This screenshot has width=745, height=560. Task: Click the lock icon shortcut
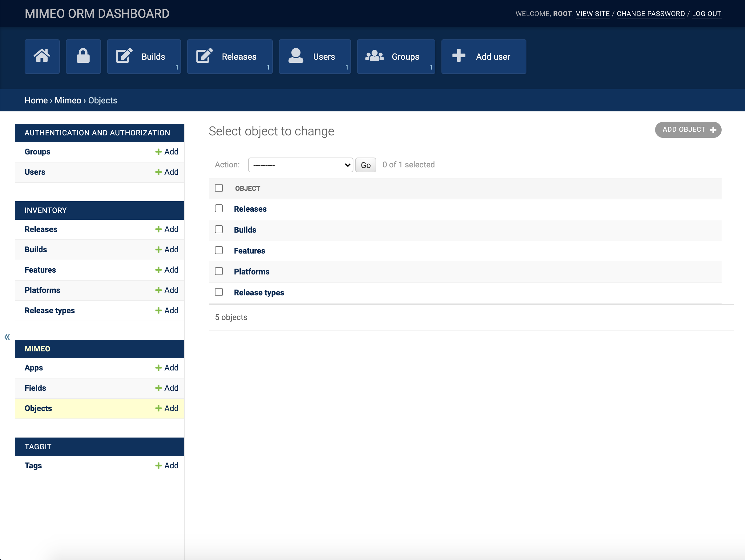83,57
